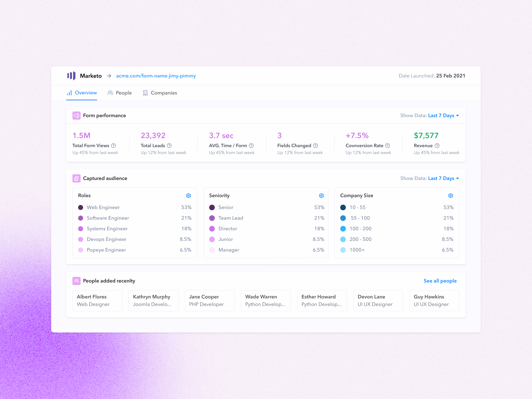Open help icon for Total Leads
Image resolution: width=532 pixels, height=399 pixels.
tap(169, 145)
